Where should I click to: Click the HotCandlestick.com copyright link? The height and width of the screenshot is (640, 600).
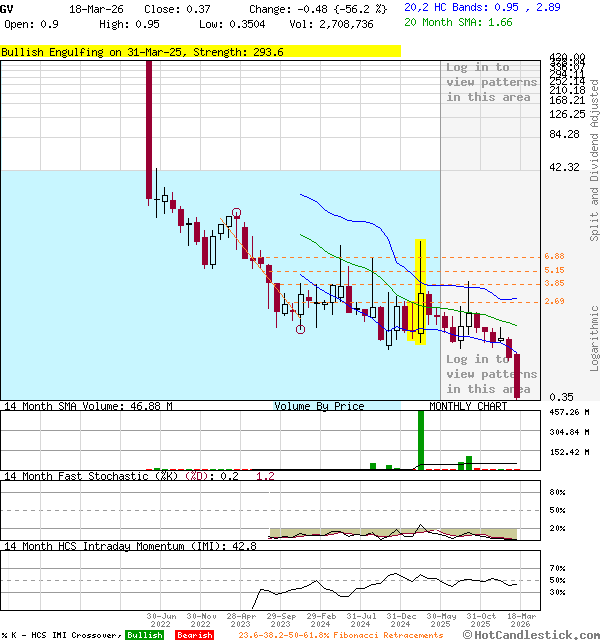[530, 634]
